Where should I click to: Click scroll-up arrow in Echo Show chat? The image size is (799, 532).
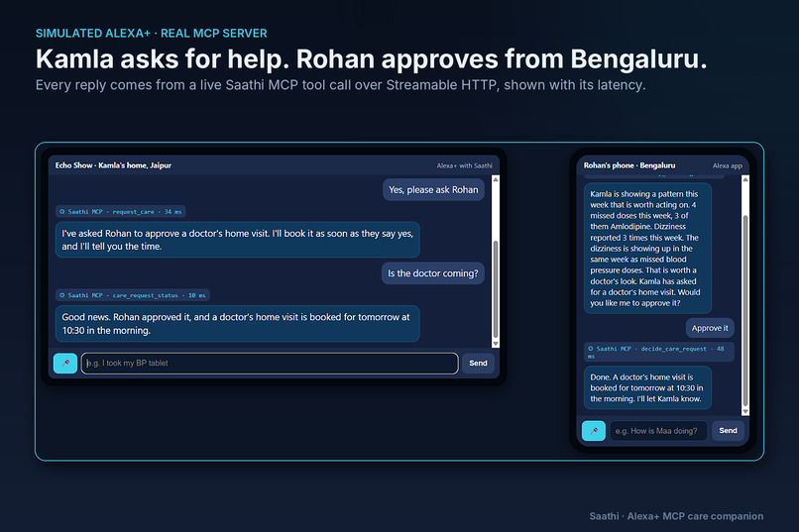click(496, 179)
